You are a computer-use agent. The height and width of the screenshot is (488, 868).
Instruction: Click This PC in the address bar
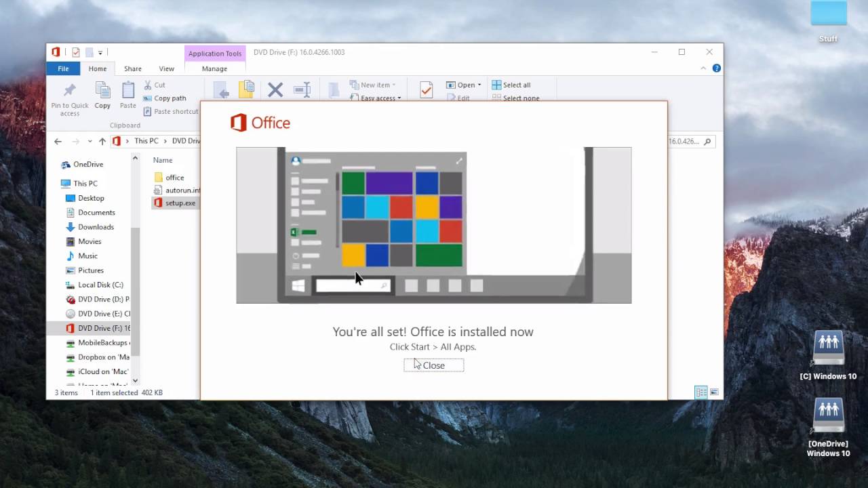tap(146, 141)
